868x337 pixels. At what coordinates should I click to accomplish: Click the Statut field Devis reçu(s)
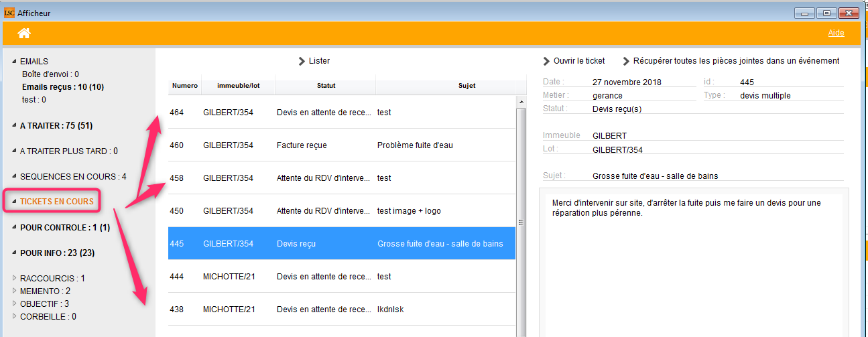[718, 109]
